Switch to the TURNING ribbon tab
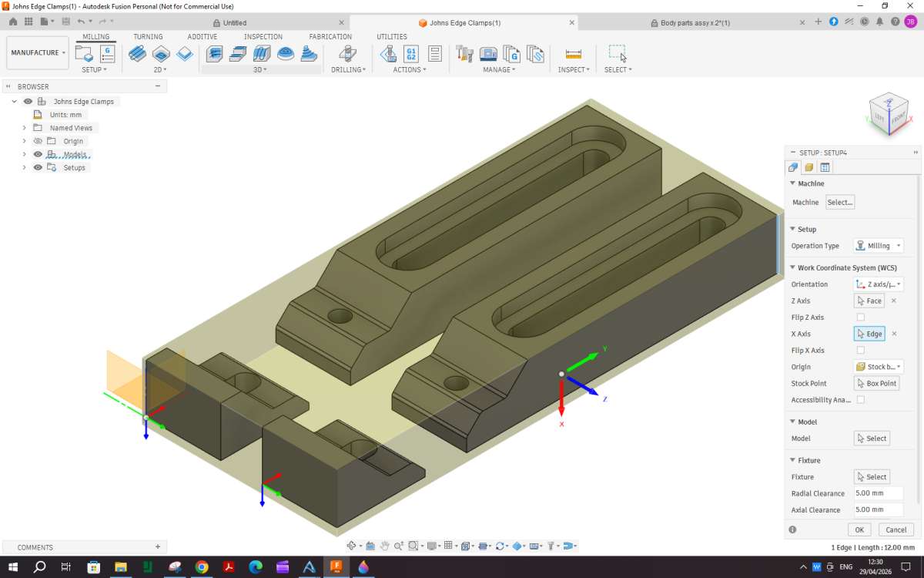Screen dimensions: 924x578 [148, 36]
